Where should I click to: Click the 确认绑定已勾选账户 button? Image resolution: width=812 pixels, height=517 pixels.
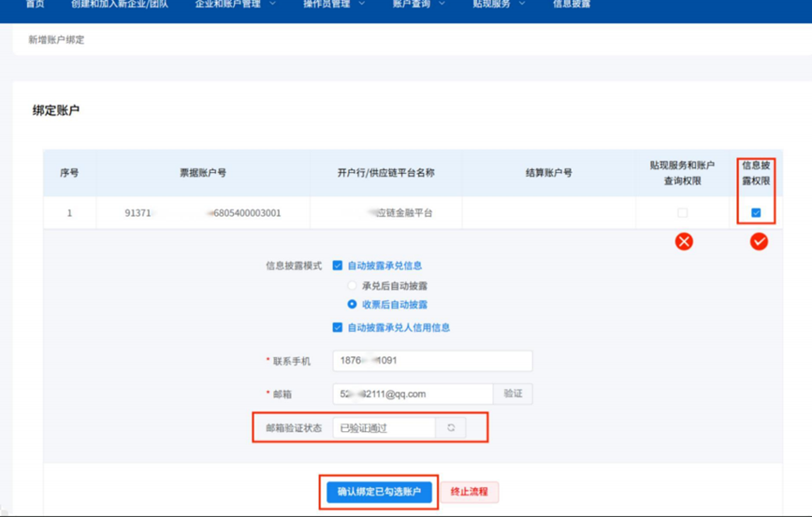379,492
